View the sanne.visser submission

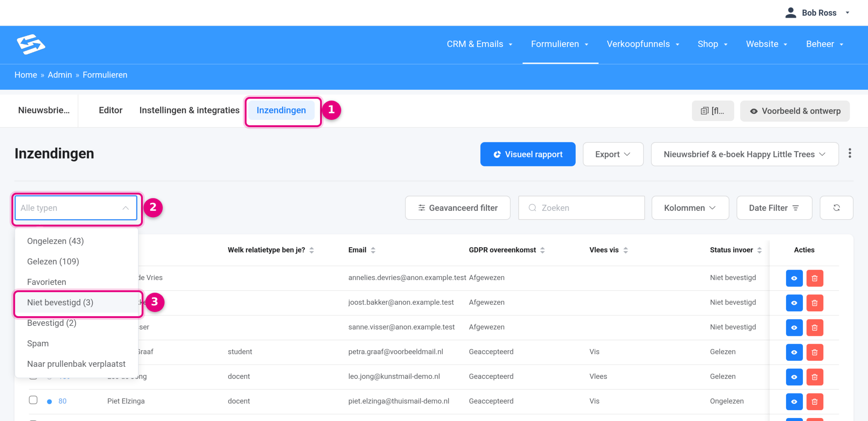794,328
